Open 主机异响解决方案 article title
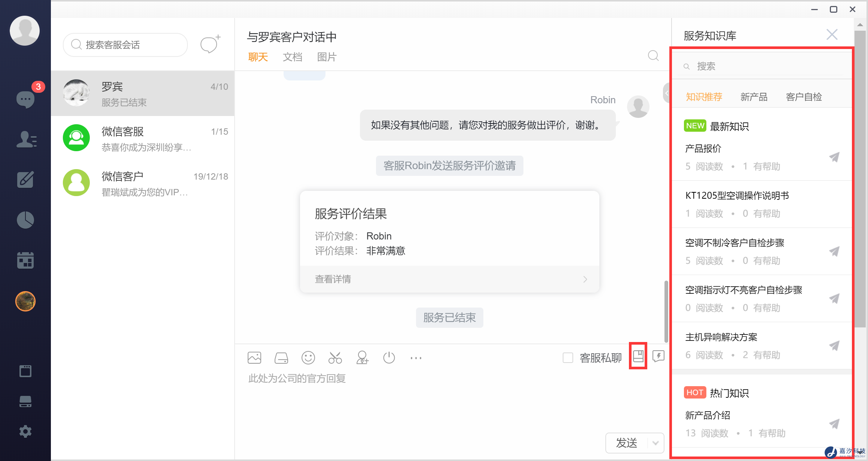868x461 pixels. pos(721,337)
